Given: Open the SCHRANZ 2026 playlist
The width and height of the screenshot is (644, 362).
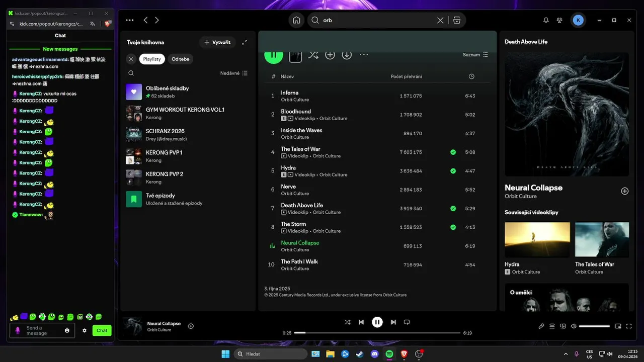Looking at the screenshot, I should coord(187,135).
